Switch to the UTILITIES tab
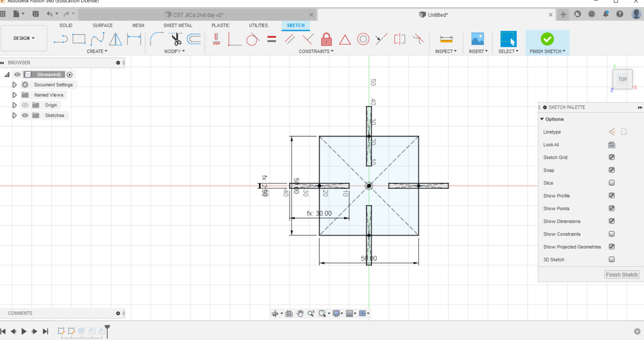Screen dimensions: 644x340 tap(258, 26)
